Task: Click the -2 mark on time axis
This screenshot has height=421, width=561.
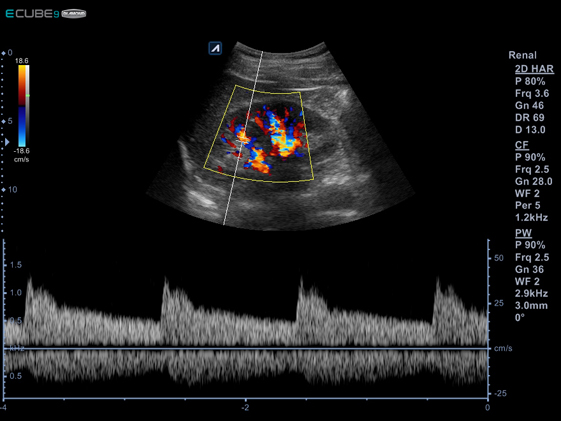Action: pos(245,407)
